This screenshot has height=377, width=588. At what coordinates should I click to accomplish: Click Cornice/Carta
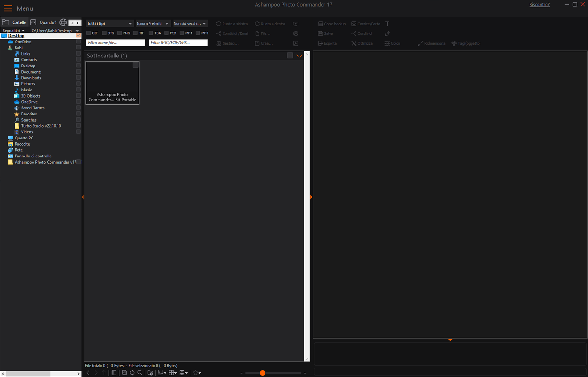click(365, 24)
